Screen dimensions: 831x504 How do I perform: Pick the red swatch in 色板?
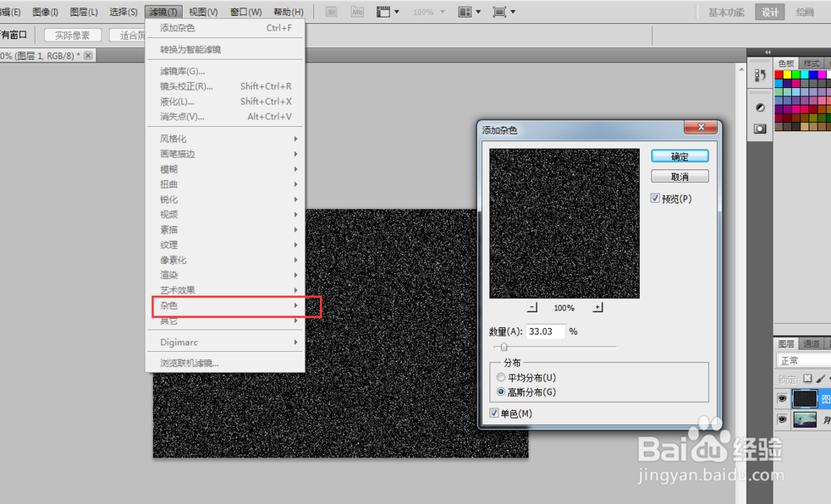tap(779, 75)
